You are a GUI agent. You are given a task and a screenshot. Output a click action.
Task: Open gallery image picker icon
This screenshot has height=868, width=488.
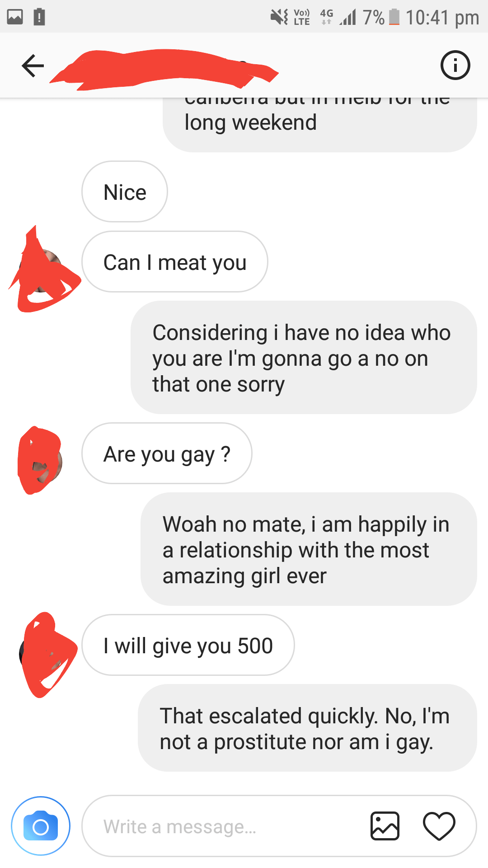pyautogui.click(x=385, y=826)
